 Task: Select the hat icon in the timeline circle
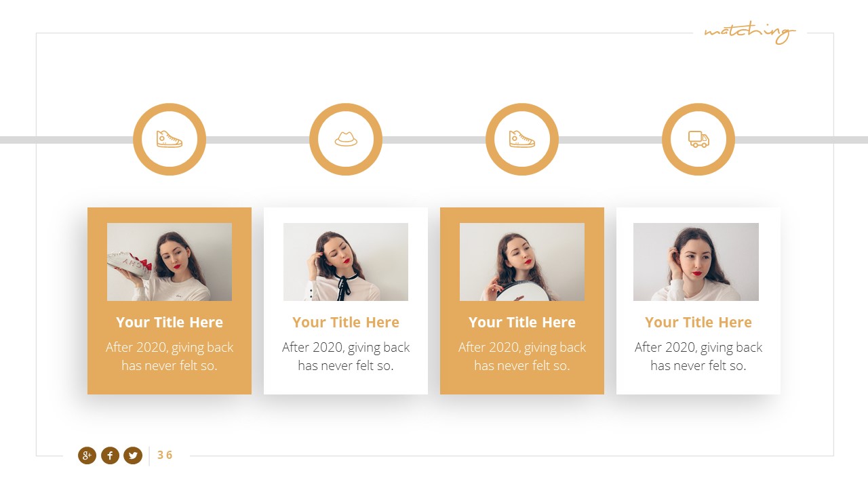tap(346, 139)
